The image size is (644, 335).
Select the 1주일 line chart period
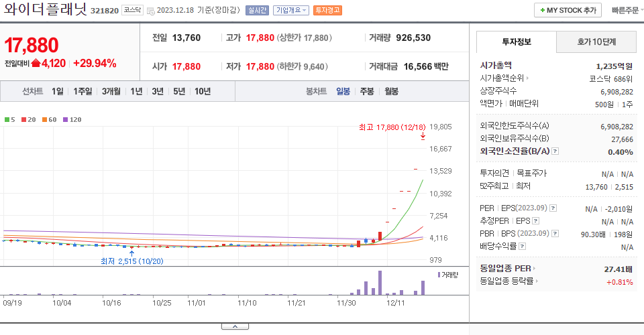[x=83, y=91]
